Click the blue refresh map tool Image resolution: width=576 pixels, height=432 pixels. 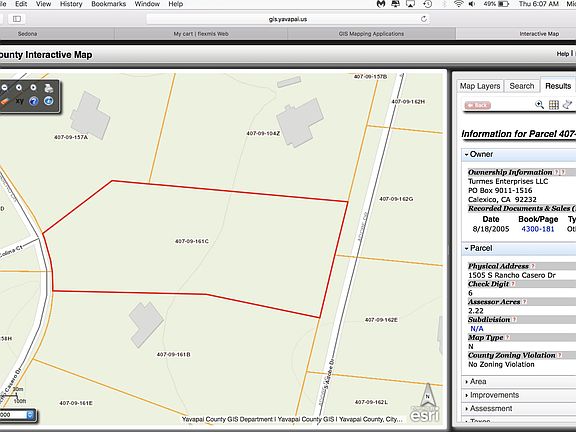(x=48, y=101)
